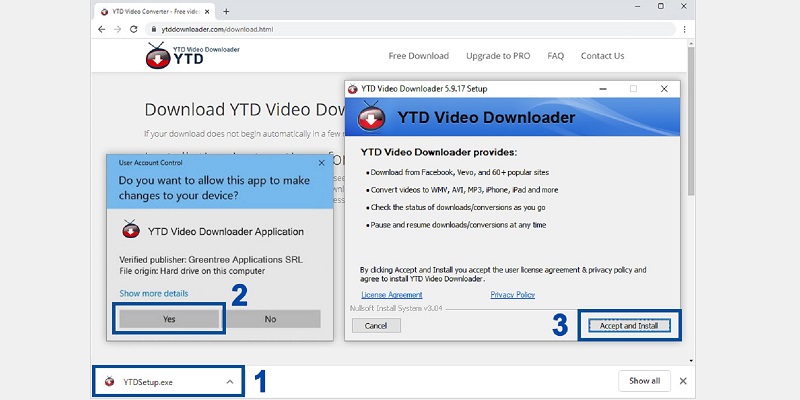The image size is (800, 400).
Task: Click Show more details in UAC dialog
Action: click(154, 293)
